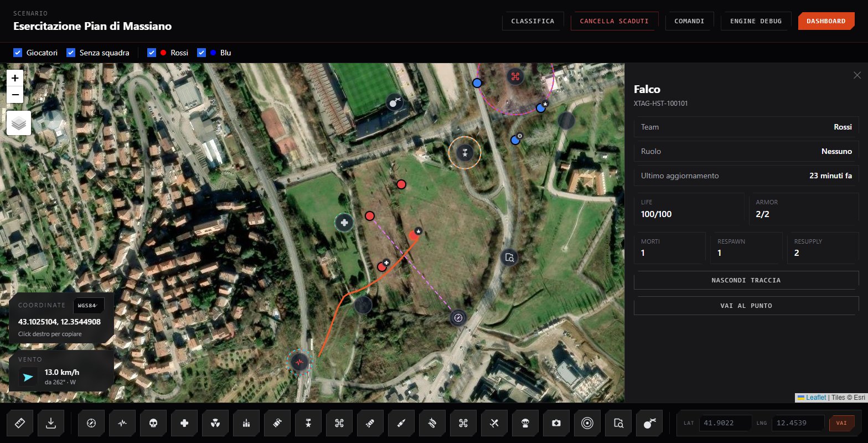This screenshot has height=443, width=868.
Task: Select the heartbeat pulse tool in bottom toolbar
Action: [123, 424]
